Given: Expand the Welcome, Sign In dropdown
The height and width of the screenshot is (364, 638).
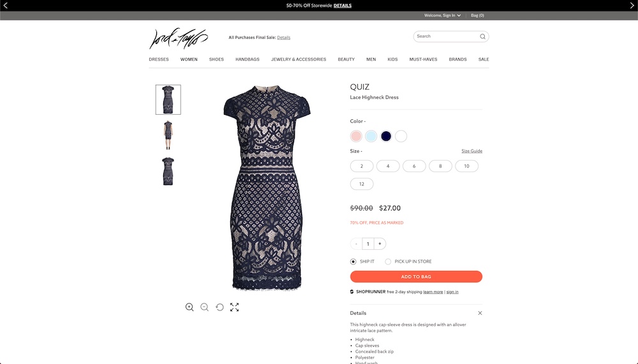Looking at the screenshot, I should point(442,15).
